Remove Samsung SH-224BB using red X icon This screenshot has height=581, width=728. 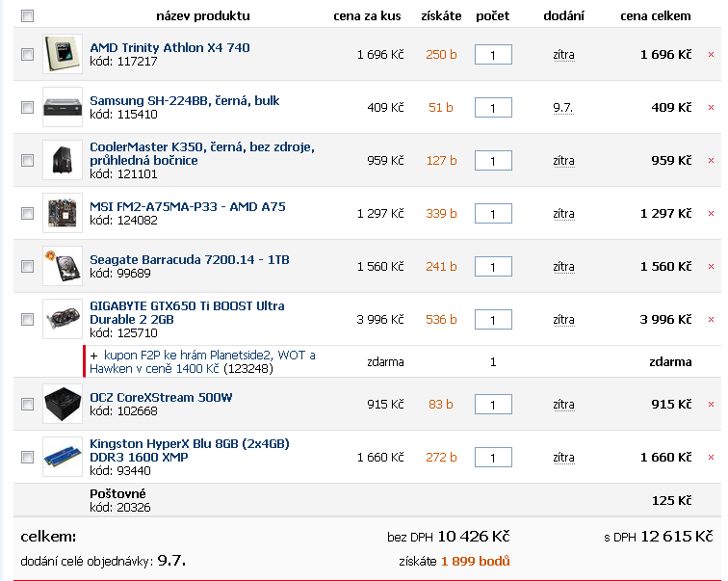[x=711, y=108]
